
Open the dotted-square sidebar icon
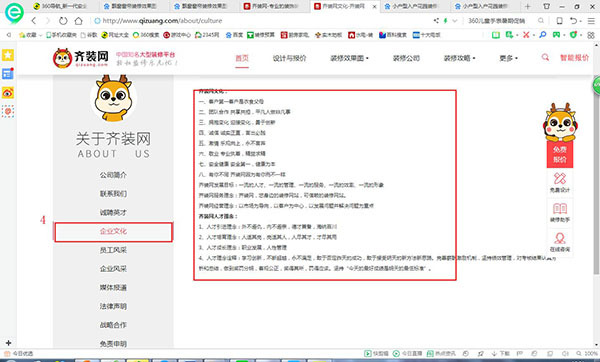pyautogui.click(x=8, y=111)
